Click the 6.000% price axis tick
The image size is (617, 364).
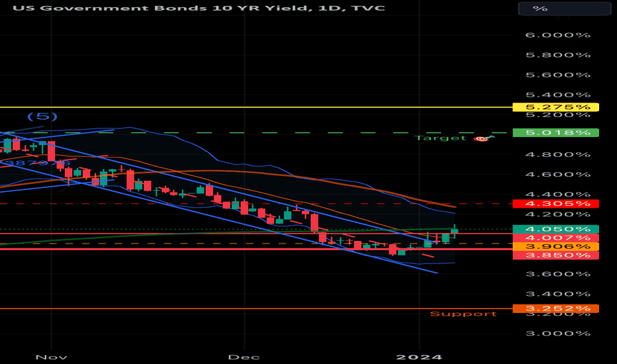[x=558, y=35]
